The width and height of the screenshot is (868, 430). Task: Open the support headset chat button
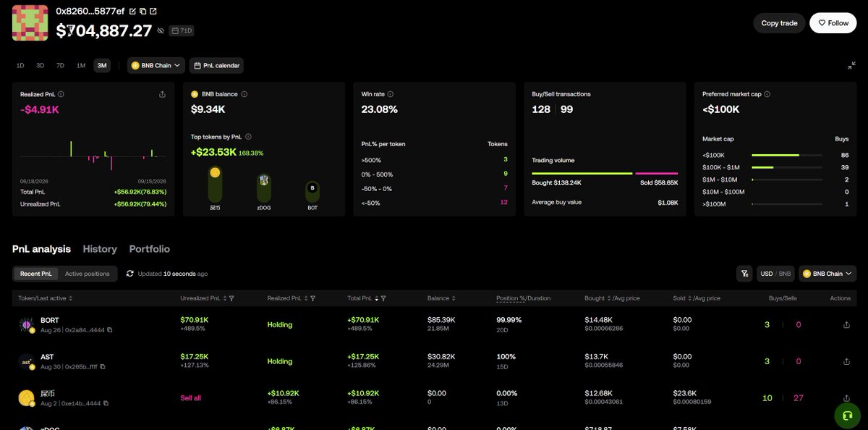pos(847,415)
